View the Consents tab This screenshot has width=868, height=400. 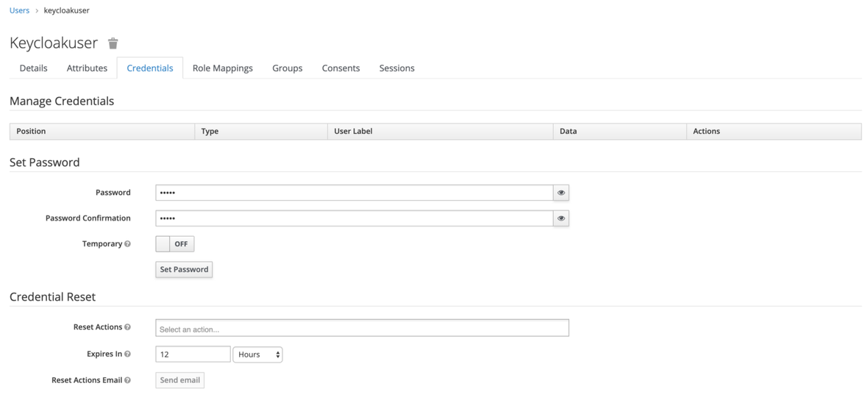pyautogui.click(x=341, y=68)
